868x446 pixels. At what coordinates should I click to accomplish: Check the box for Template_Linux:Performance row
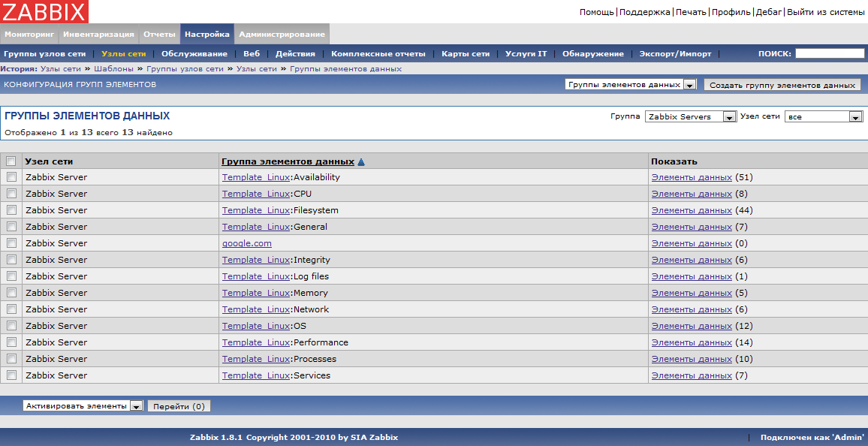[11, 342]
